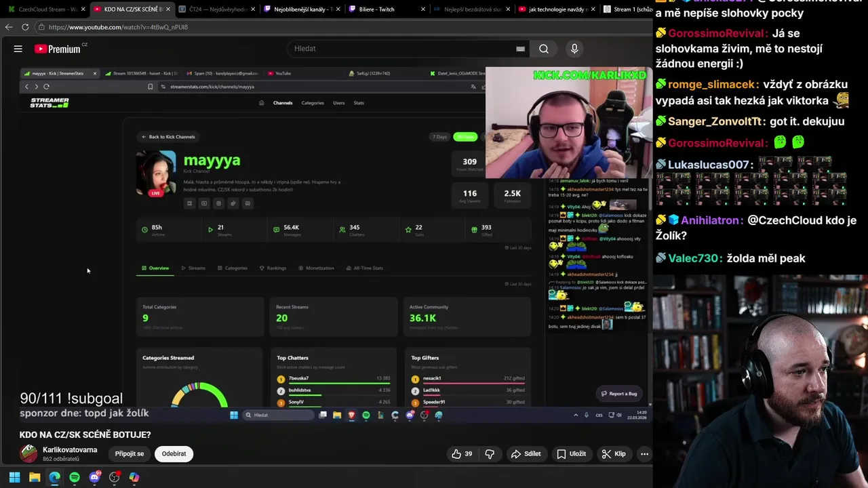Viewport: 868px width, 488px height.
Task: Open the Windows Start menu
Action: tap(14, 477)
